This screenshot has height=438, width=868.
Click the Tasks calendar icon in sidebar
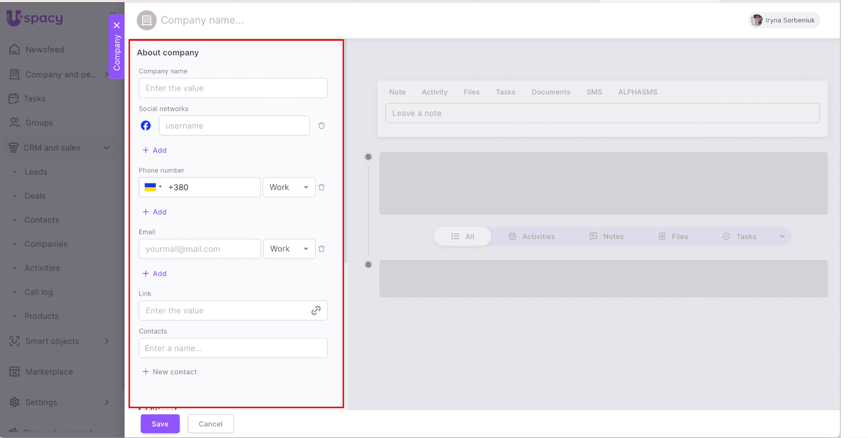point(14,99)
